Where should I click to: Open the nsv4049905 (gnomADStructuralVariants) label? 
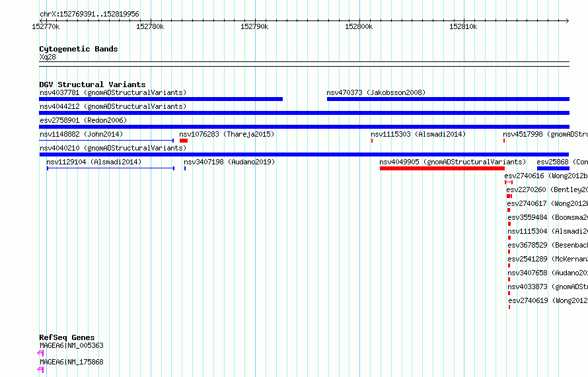point(453,162)
